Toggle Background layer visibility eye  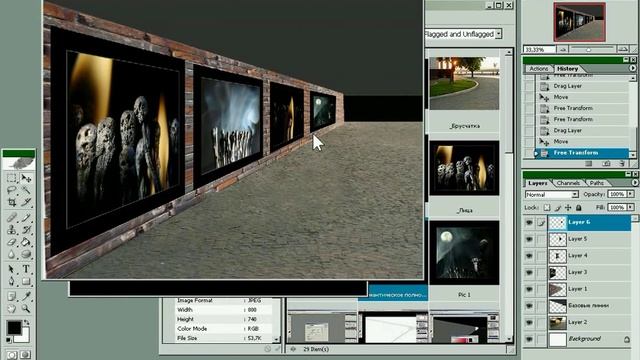529,339
